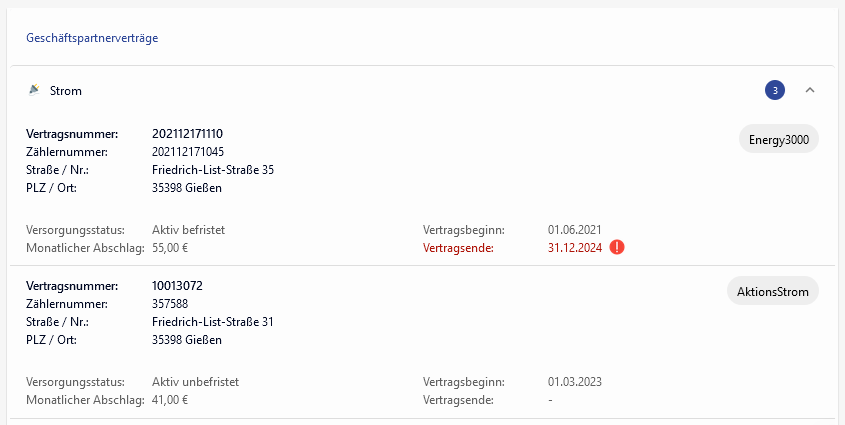845x425 pixels.
Task: Click meter number 357588
Action: tap(170, 304)
